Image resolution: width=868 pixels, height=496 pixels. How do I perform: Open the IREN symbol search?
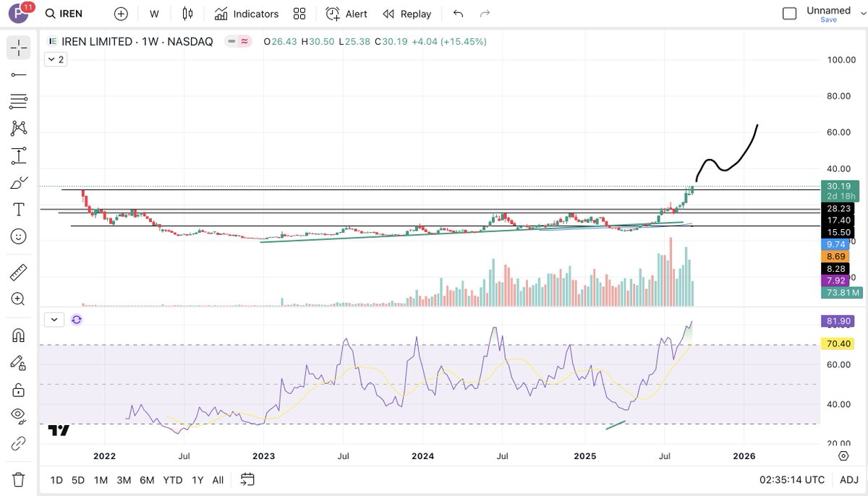[x=64, y=14]
